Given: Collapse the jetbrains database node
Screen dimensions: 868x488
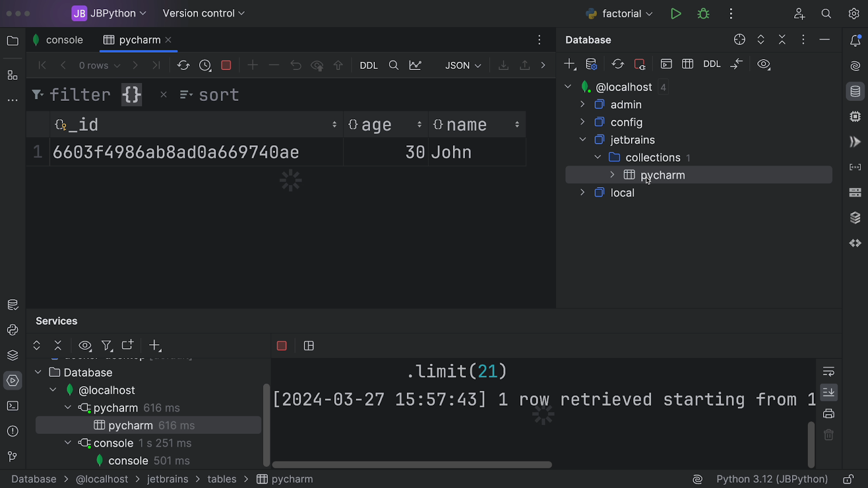Looking at the screenshot, I should [583, 139].
